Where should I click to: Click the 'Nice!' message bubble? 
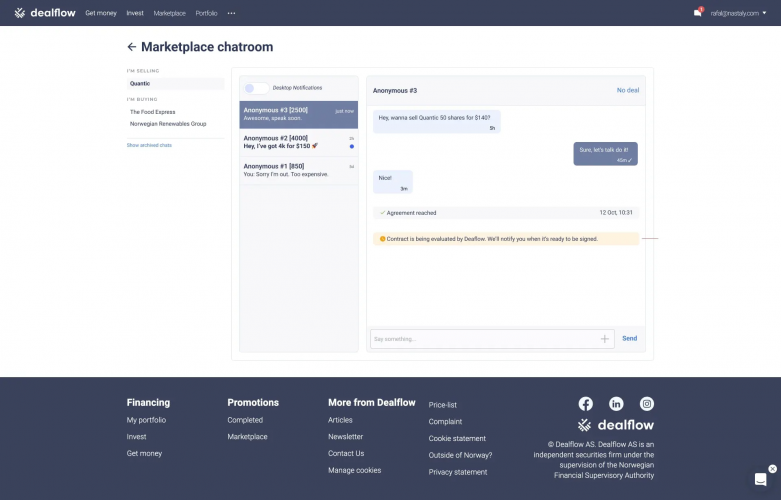(x=392, y=182)
